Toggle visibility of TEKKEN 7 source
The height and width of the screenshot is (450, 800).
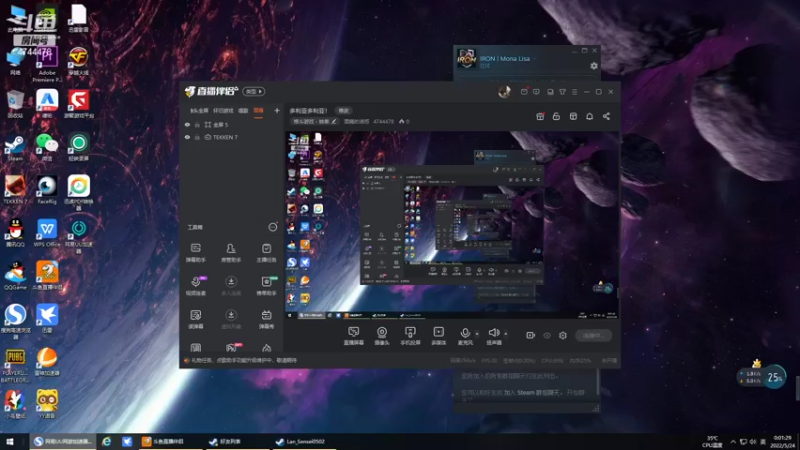(187, 137)
